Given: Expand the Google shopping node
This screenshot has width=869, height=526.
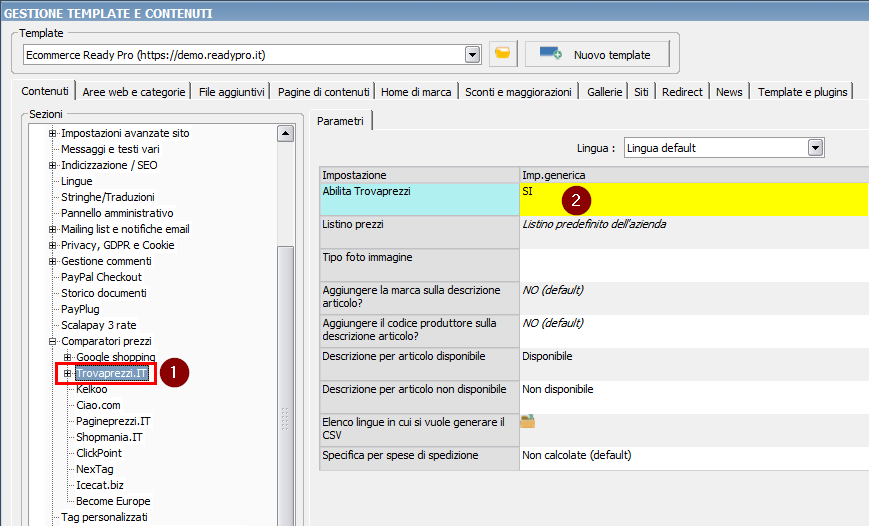Looking at the screenshot, I should 67,357.
